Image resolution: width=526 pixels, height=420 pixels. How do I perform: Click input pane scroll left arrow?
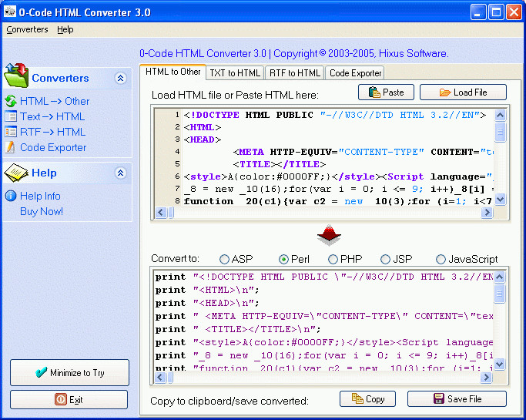click(x=161, y=212)
